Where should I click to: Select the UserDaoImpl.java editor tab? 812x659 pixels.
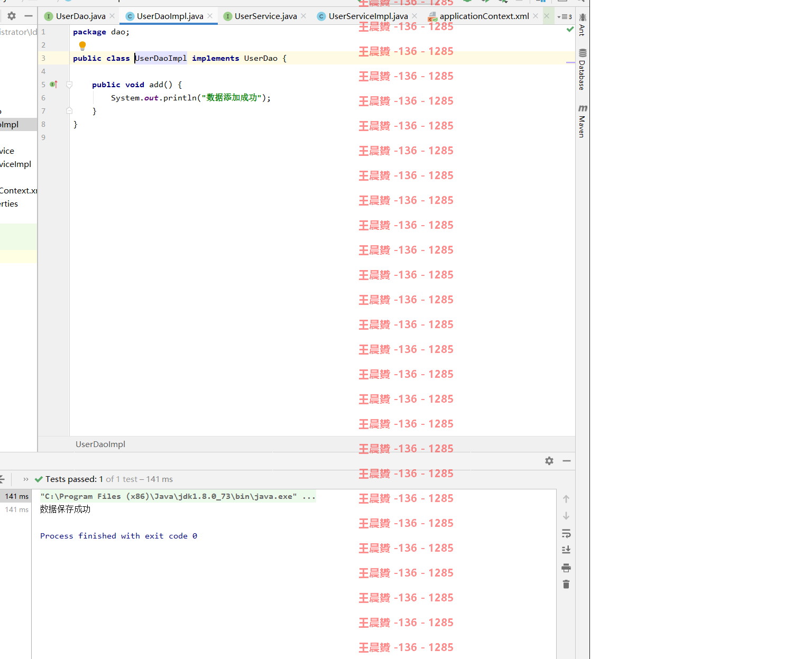pos(170,16)
